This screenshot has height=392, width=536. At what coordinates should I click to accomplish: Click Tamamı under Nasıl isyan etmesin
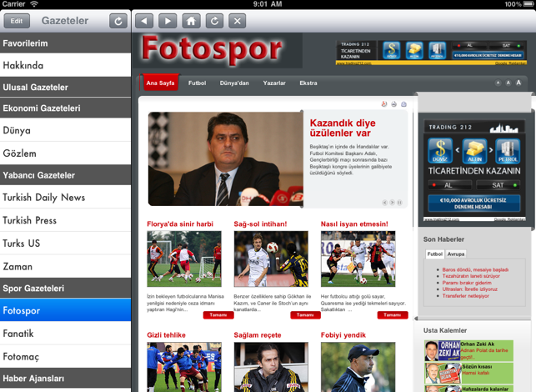point(393,315)
